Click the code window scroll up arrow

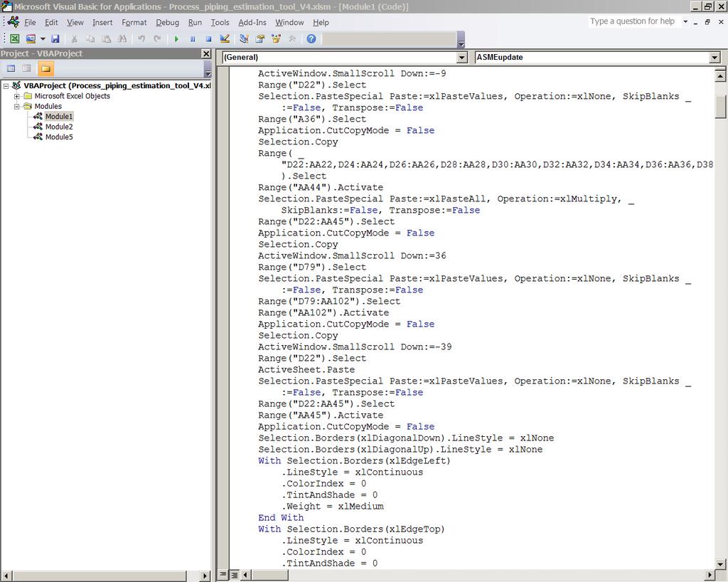(x=720, y=75)
